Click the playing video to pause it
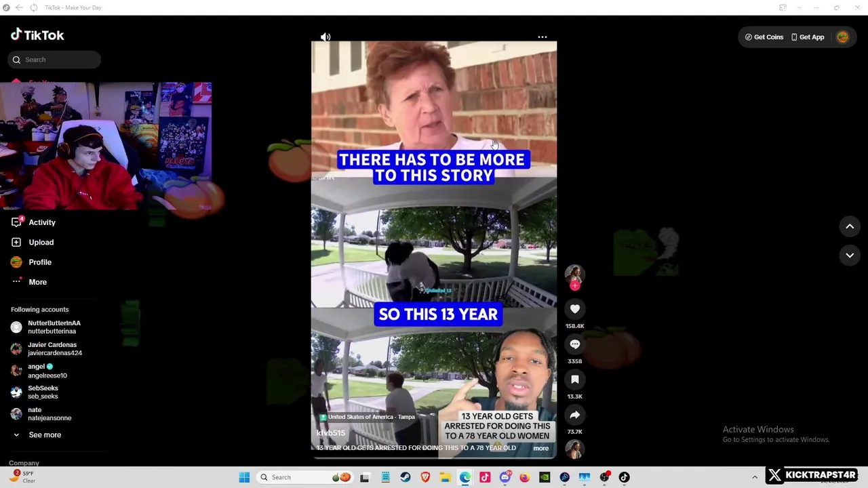Viewport: 868px width, 488px height. [x=434, y=249]
